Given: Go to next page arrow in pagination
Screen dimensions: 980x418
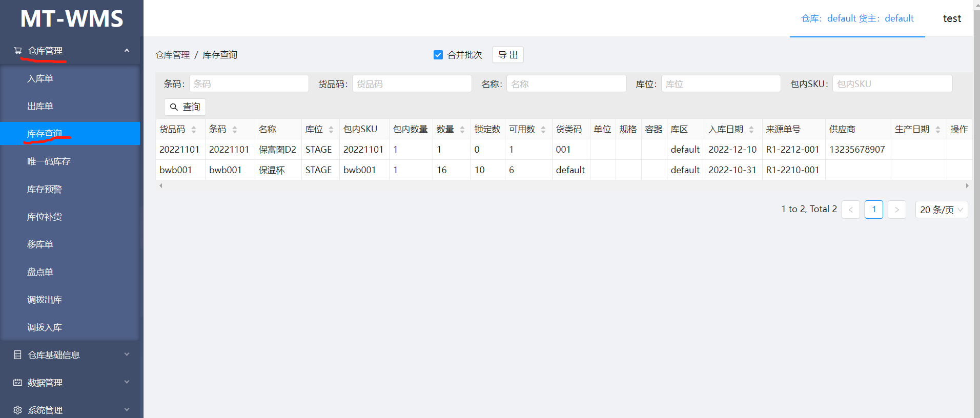Looking at the screenshot, I should coord(897,210).
